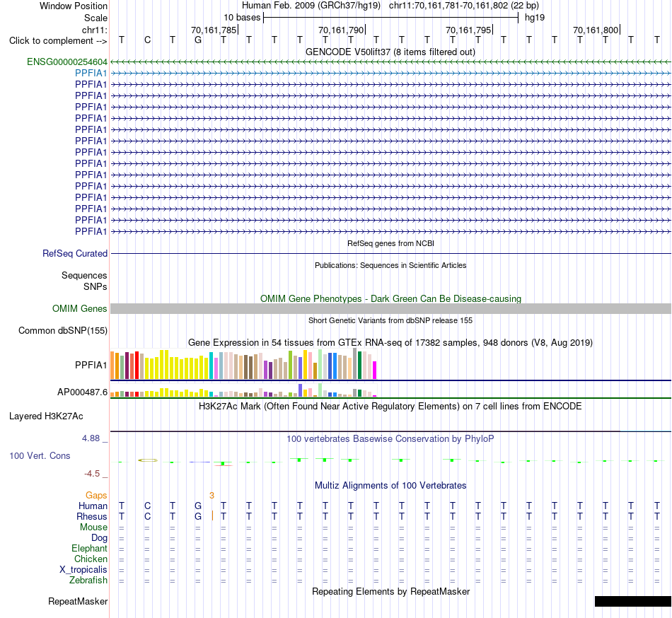
Task: Click the Elephant alignment row label
Action: tap(89, 549)
